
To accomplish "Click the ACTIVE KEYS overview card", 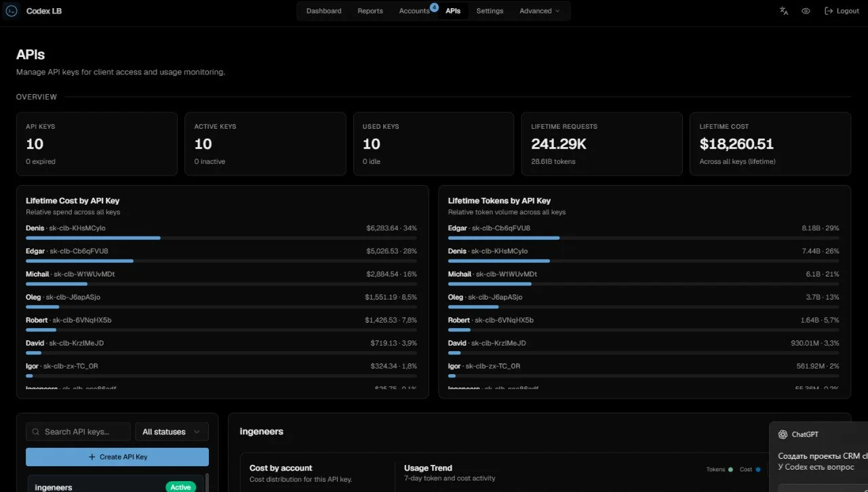I will [x=265, y=144].
